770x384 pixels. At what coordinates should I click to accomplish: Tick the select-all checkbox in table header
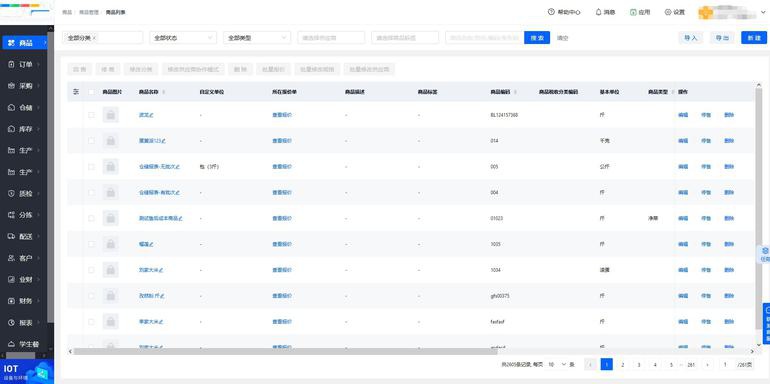click(x=91, y=92)
